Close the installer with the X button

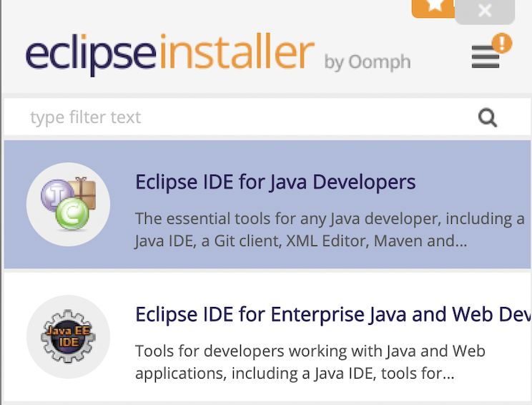485,11
